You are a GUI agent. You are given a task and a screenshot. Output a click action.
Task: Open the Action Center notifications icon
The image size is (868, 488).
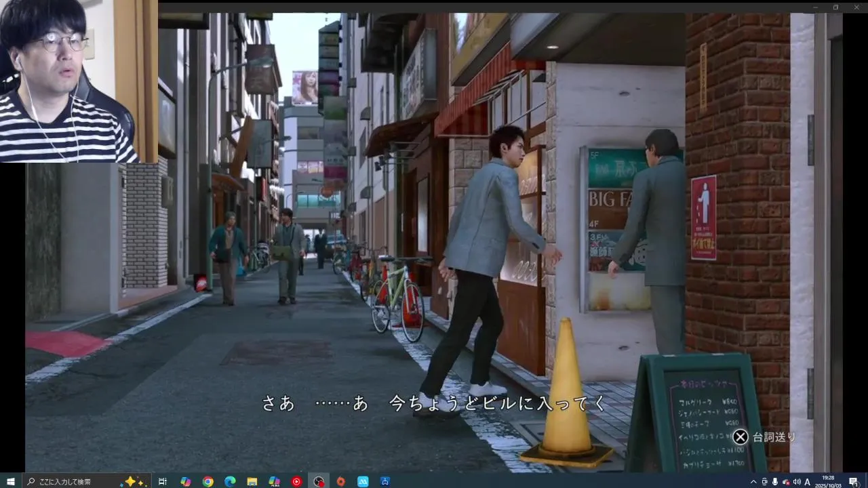coord(854,481)
